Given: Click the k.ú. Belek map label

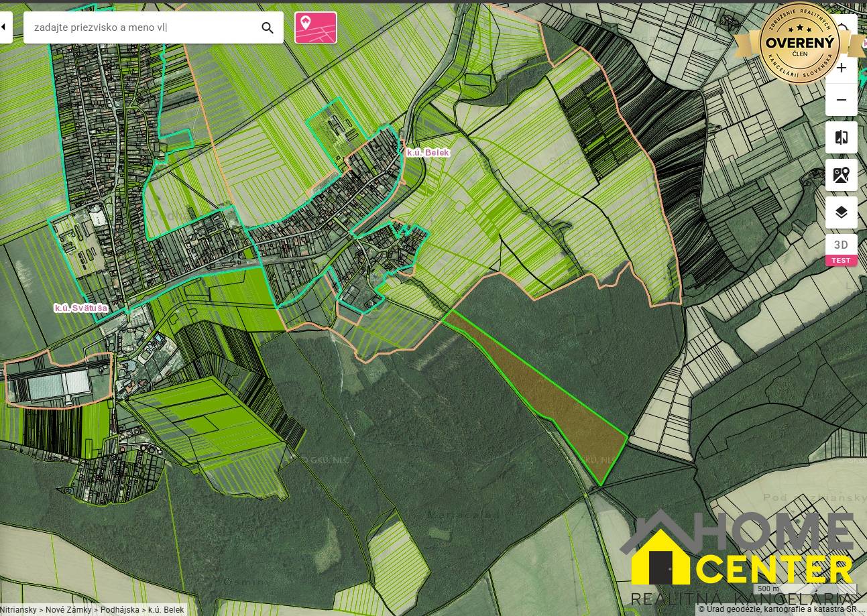Looking at the screenshot, I should tap(428, 153).
